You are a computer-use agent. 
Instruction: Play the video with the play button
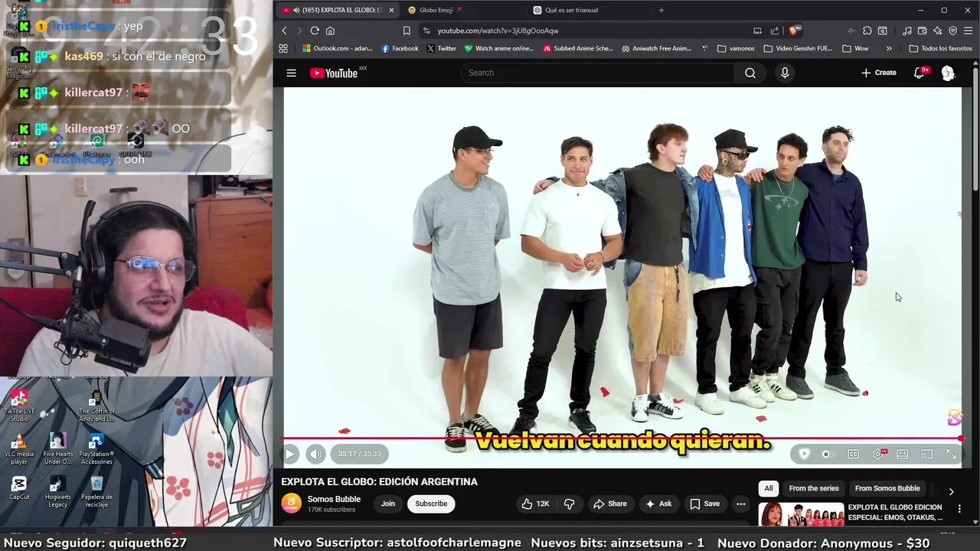(x=290, y=454)
